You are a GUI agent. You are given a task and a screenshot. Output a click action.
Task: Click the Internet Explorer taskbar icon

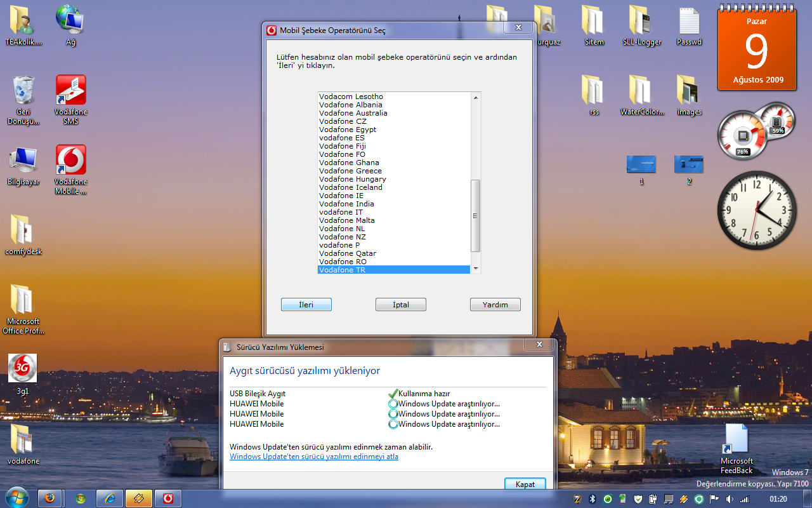pyautogui.click(x=110, y=498)
